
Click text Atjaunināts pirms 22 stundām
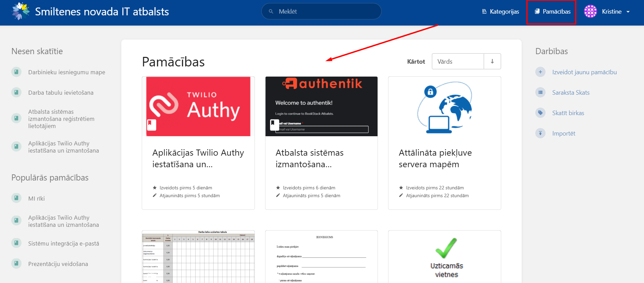pos(437,195)
